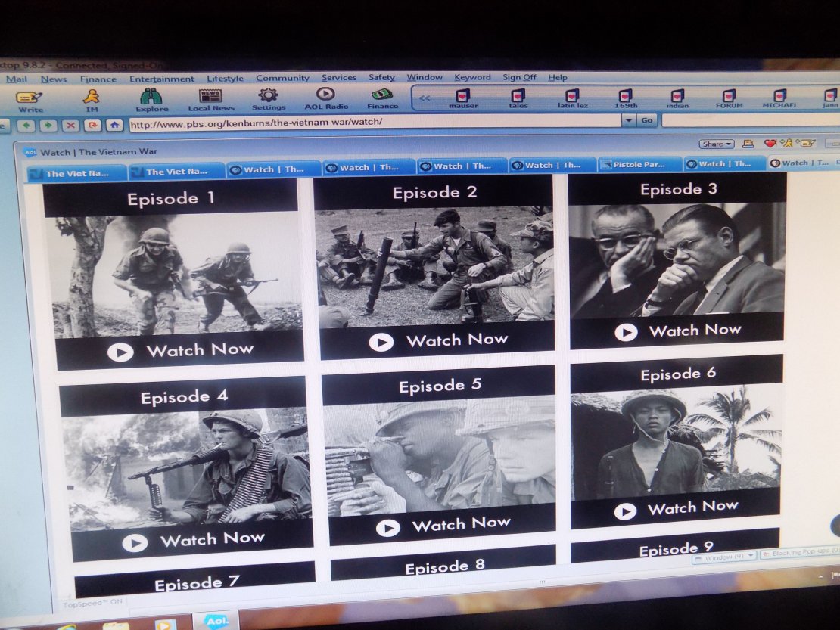Open the Services menu

[x=338, y=78]
